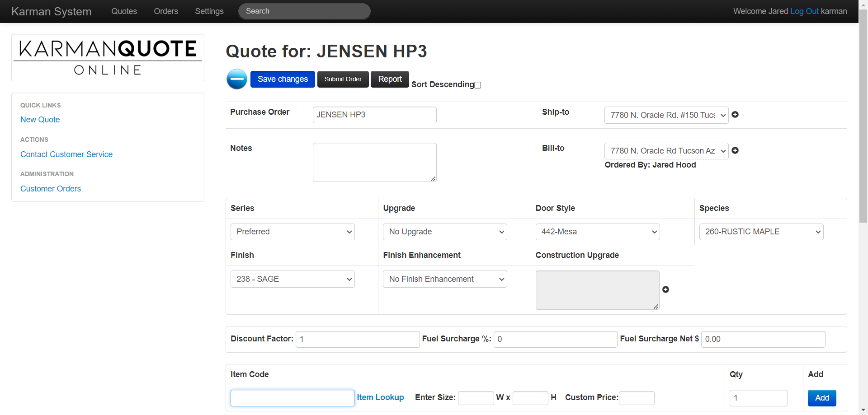868x415 pixels.
Task: Add a new Ship-to address plus icon
Action: [735, 115]
